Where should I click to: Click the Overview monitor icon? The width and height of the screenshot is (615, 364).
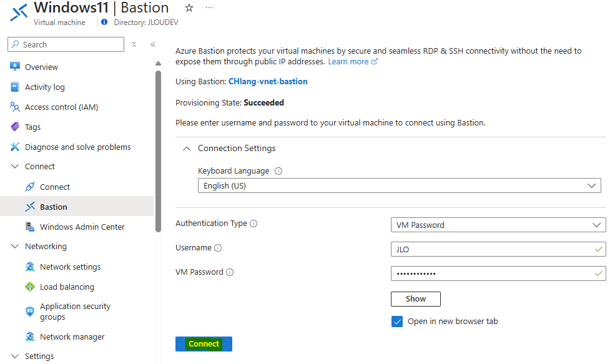click(15, 67)
